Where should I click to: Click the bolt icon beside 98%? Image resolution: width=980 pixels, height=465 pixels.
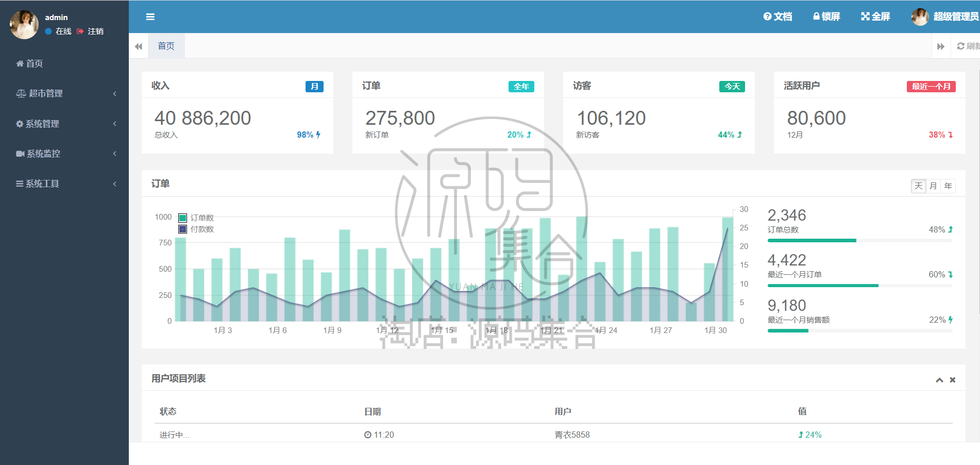tap(318, 135)
